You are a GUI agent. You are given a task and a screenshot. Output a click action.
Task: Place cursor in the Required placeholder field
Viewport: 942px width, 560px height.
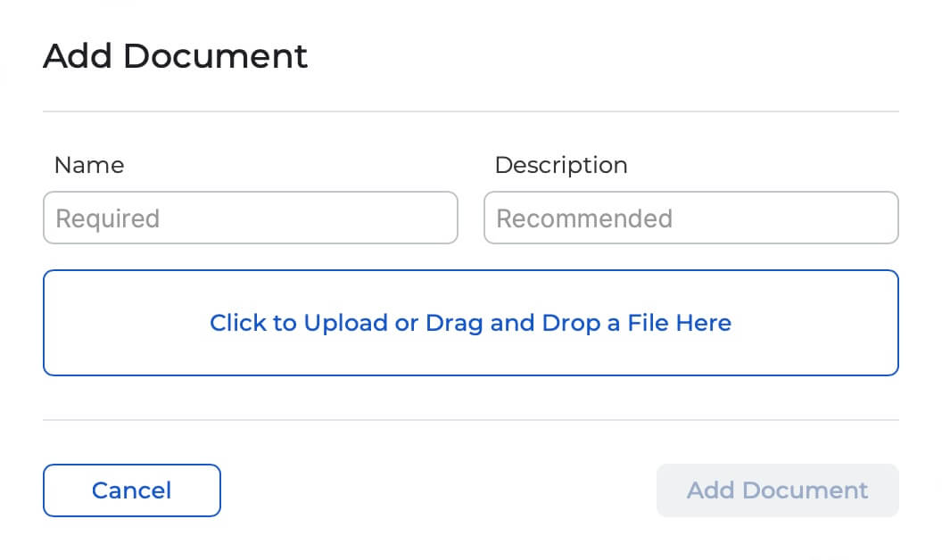(250, 218)
